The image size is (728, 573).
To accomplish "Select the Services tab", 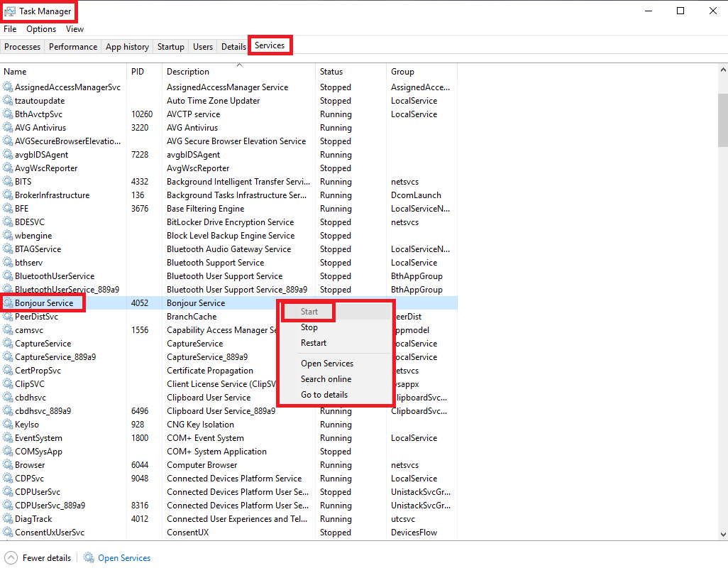I will 270,45.
